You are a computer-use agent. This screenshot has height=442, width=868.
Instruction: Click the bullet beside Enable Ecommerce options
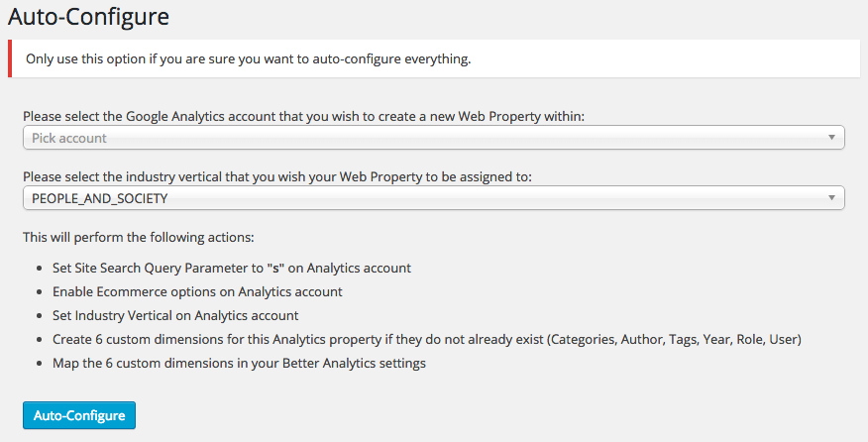39,292
